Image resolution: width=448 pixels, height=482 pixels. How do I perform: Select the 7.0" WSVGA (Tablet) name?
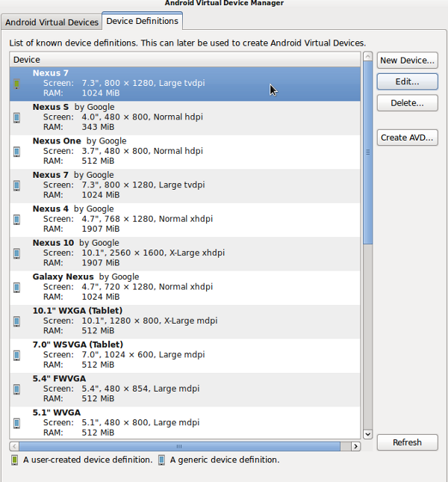(78, 344)
